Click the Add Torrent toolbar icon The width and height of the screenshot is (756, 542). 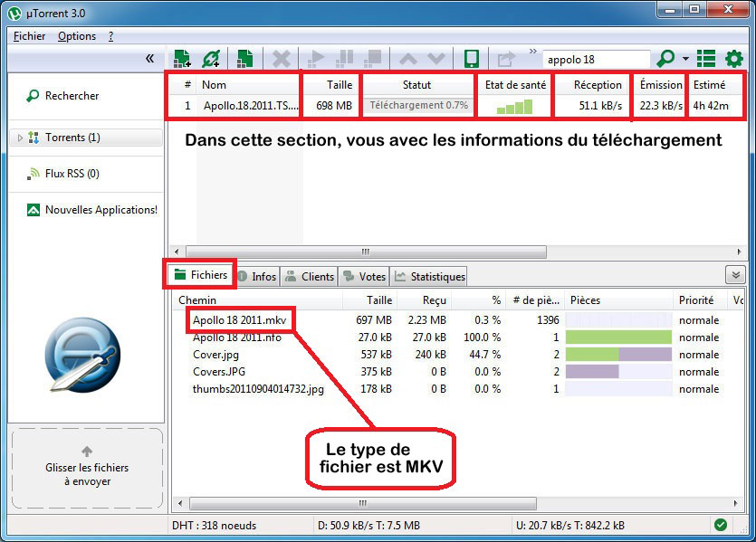tap(182, 59)
